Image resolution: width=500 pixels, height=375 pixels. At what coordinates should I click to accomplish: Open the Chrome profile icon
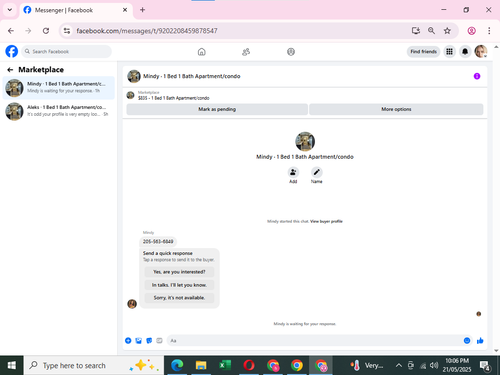(471, 31)
